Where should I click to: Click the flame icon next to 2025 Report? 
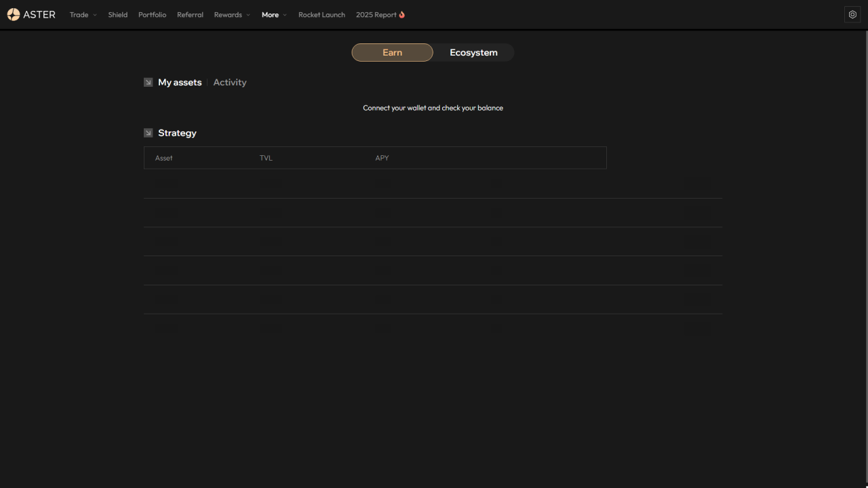point(402,15)
